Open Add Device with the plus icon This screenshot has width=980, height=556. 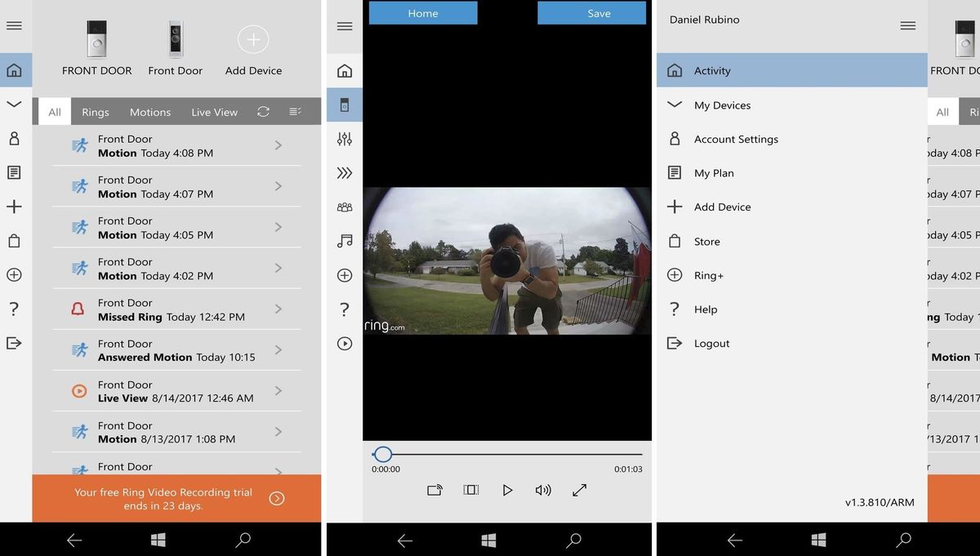(x=252, y=39)
